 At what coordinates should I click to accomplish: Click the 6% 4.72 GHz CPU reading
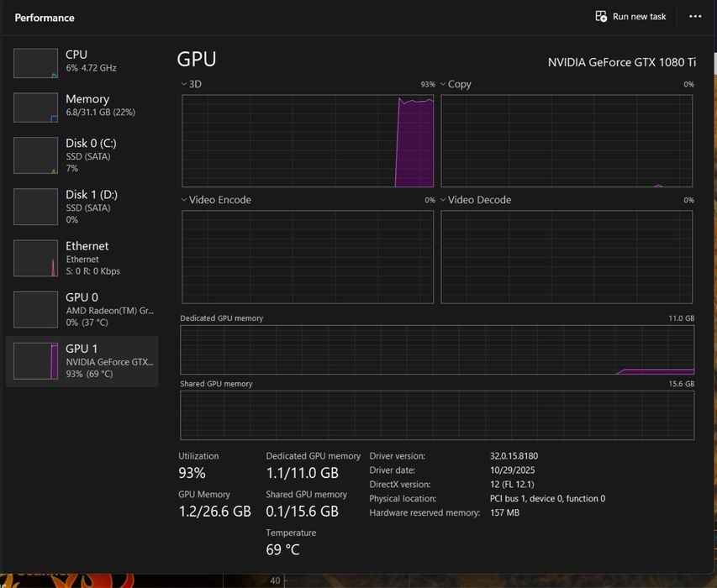click(x=91, y=68)
